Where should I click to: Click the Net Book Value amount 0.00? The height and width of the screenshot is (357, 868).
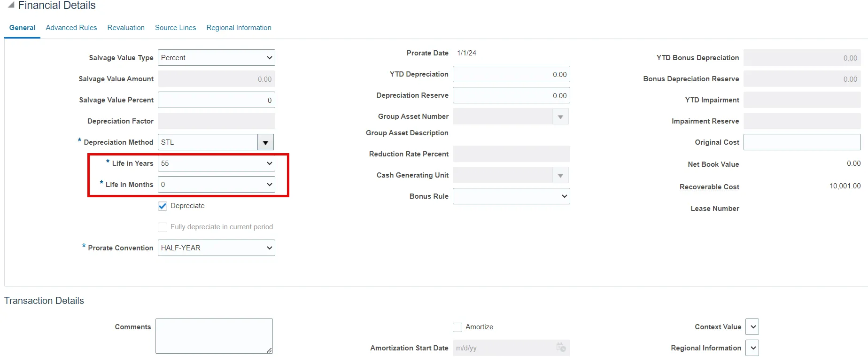tap(853, 163)
